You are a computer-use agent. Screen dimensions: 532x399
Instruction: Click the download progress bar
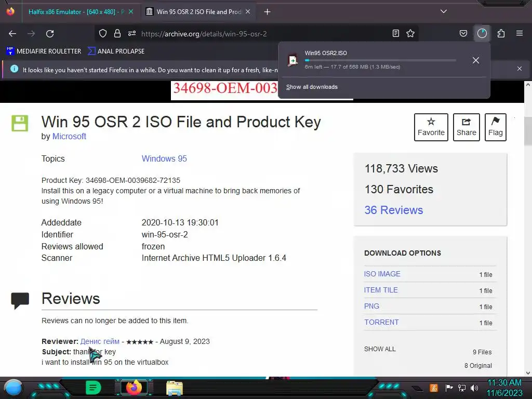380,60
